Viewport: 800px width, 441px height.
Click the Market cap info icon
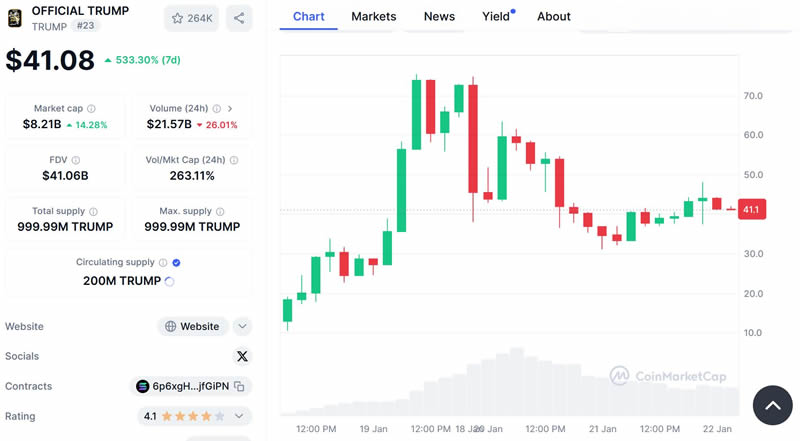(x=92, y=109)
